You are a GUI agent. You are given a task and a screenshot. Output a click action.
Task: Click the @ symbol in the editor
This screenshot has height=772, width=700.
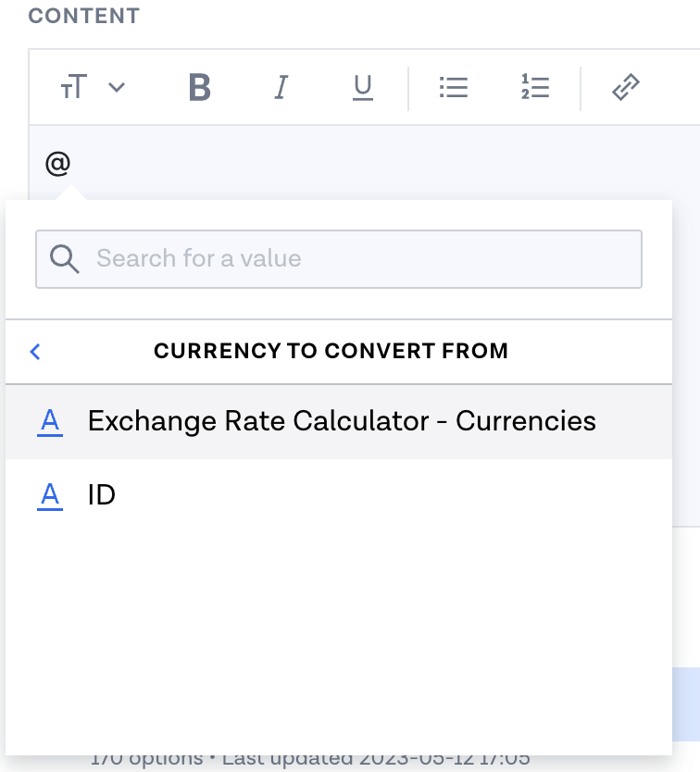tap(57, 164)
